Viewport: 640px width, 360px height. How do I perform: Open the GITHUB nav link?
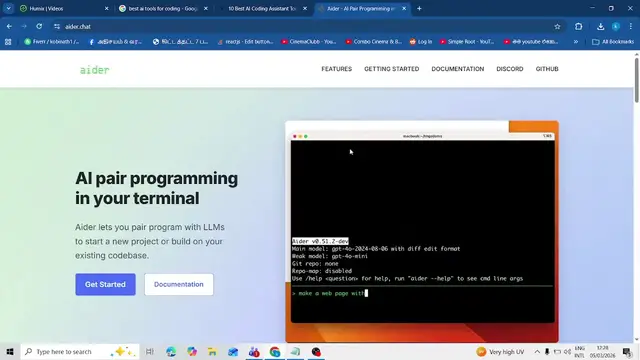point(547,69)
